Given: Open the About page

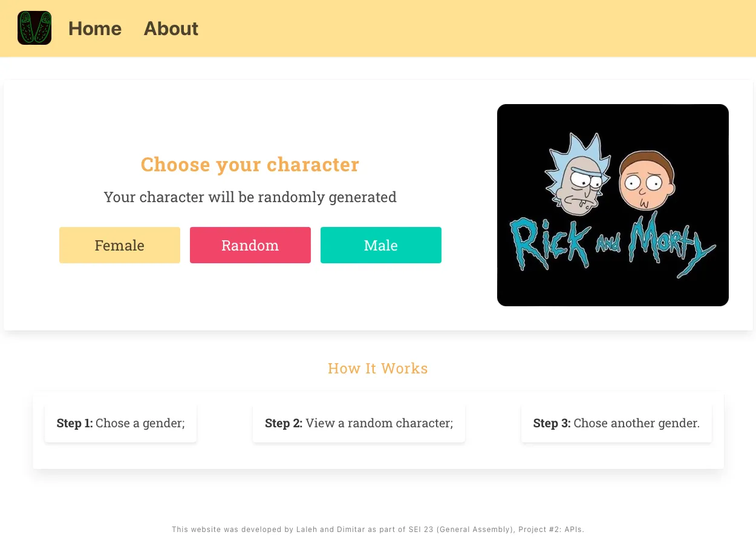Looking at the screenshot, I should click(x=171, y=28).
